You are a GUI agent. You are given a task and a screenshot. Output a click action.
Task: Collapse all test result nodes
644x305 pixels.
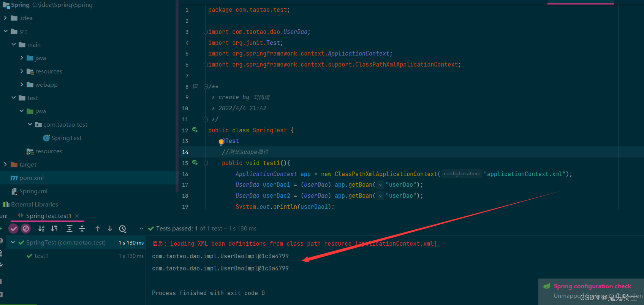tap(82, 229)
